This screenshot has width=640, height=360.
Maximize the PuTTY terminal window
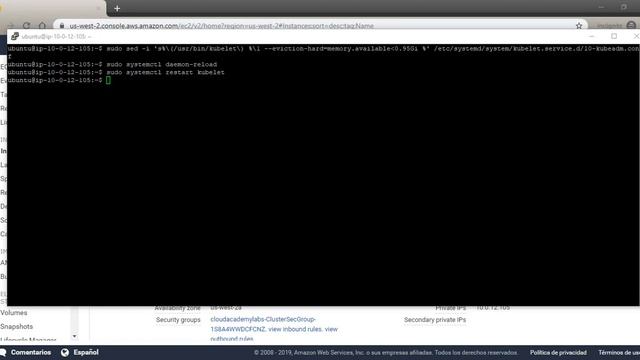(x=614, y=36)
